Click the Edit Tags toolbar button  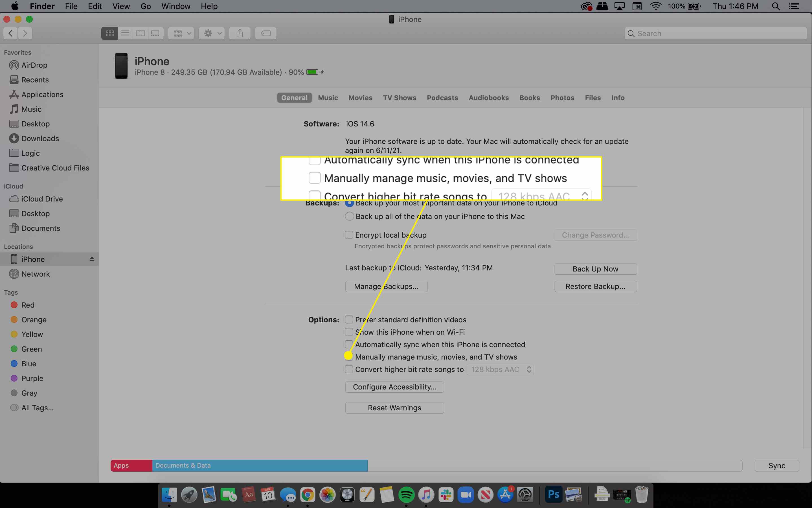click(x=265, y=33)
